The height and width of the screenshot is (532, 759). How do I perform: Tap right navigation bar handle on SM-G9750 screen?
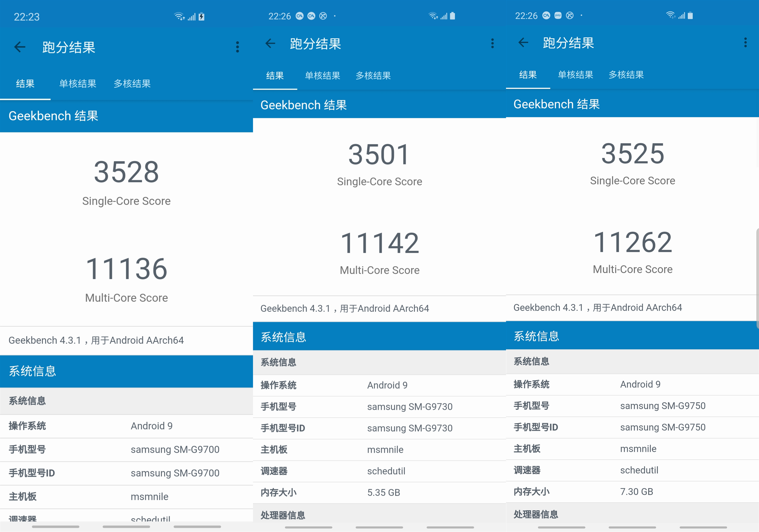tap(703, 527)
